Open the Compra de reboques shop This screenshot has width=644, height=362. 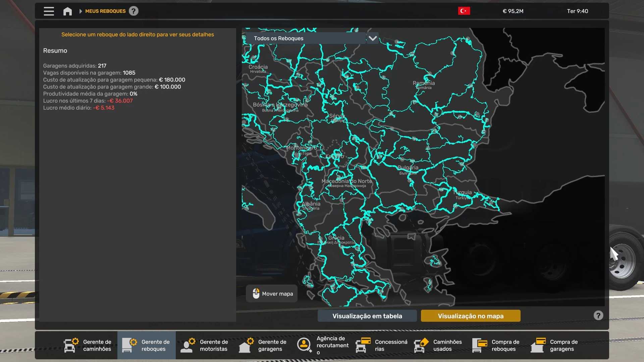click(x=496, y=345)
